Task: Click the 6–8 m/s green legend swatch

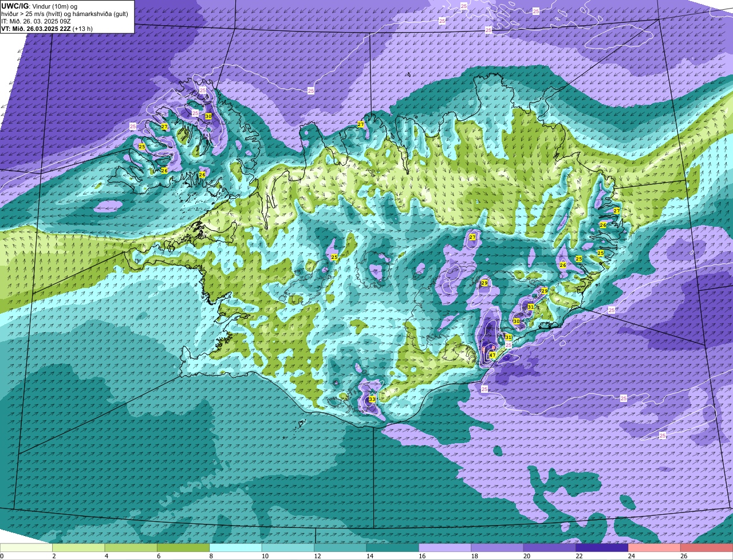Action: (x=183, y=548)
